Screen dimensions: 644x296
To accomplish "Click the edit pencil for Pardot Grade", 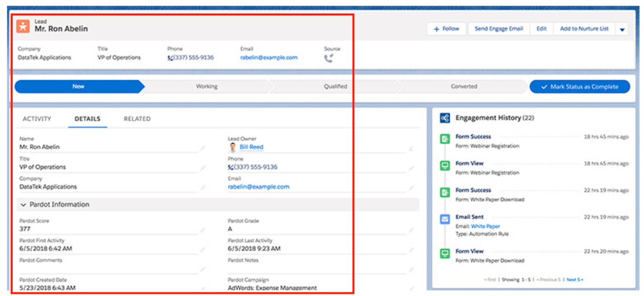I will tap(411, 230).
